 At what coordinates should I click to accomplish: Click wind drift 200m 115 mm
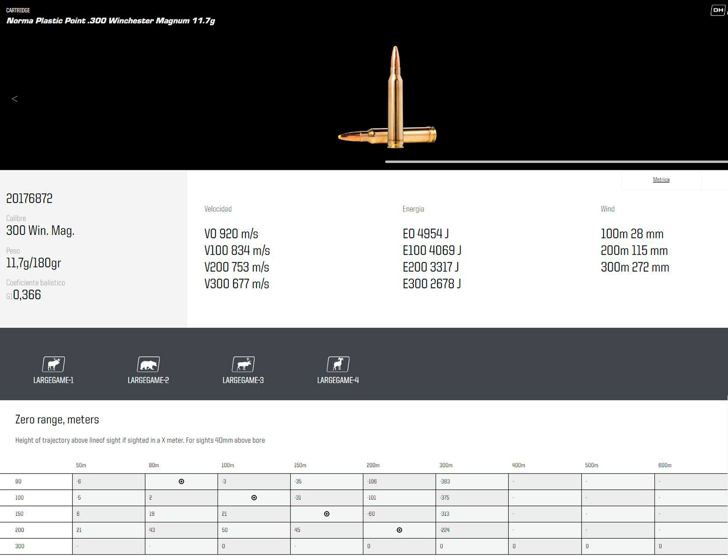point(634,250)
